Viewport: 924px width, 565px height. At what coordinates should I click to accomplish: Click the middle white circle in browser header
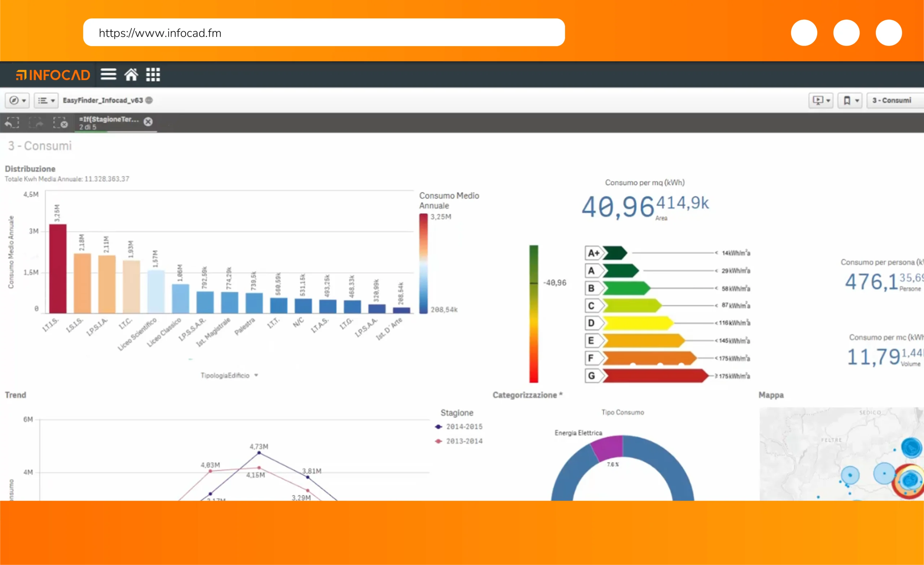[846, 33]
